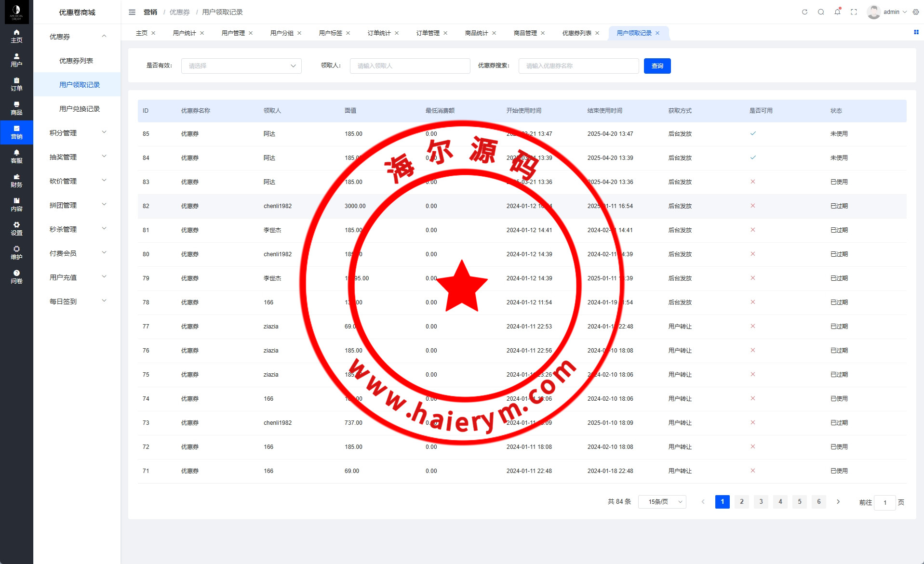Go to next page with right arrow
This screenshot has width=924, height=564.
pyautogui.click(x=838, y=502)
